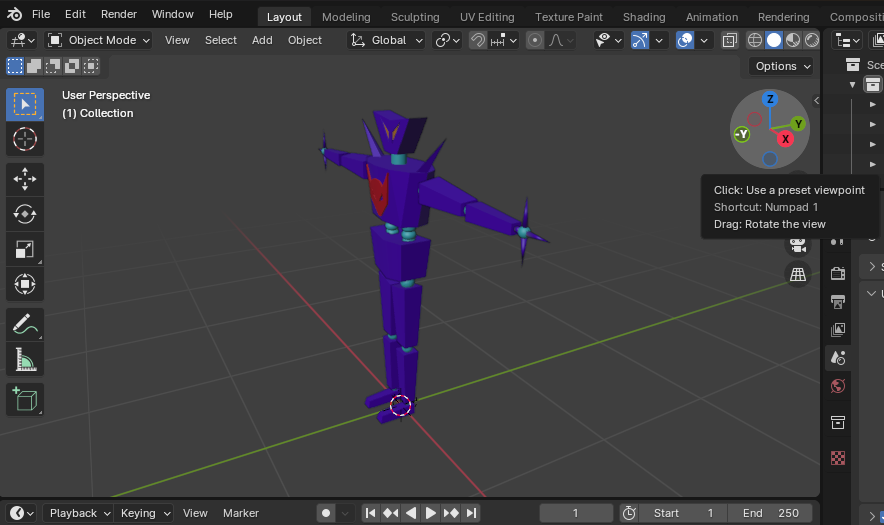Select the Add Cube tool
Image resolution: width=884 pixels, height=525 pixels.
point(25,399)
